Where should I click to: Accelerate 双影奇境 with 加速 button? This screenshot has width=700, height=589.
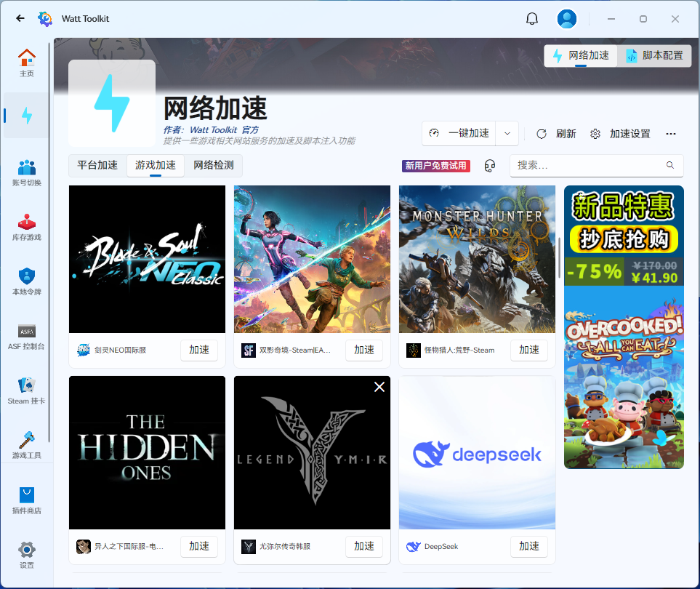(364, 350)
